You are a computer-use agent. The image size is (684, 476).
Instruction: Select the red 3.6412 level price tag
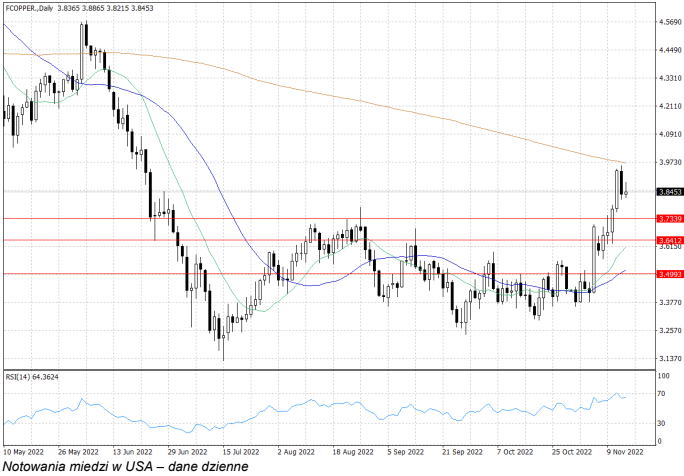669,240
